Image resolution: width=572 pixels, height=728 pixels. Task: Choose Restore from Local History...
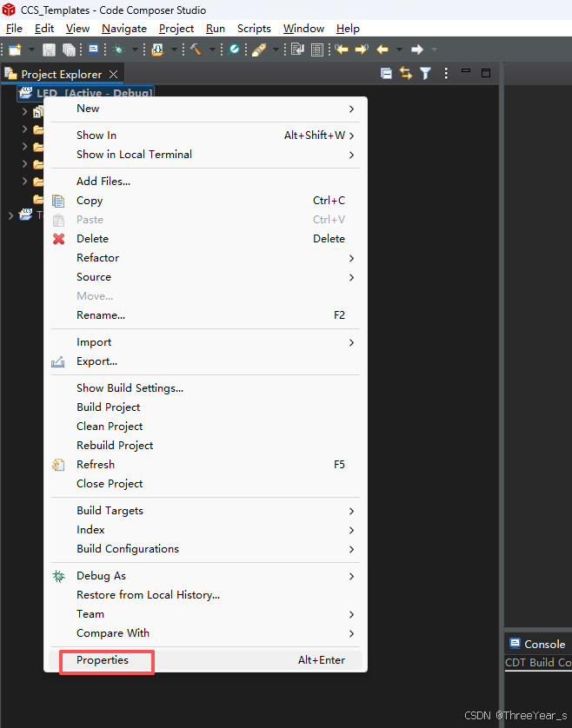pos(205,595)
